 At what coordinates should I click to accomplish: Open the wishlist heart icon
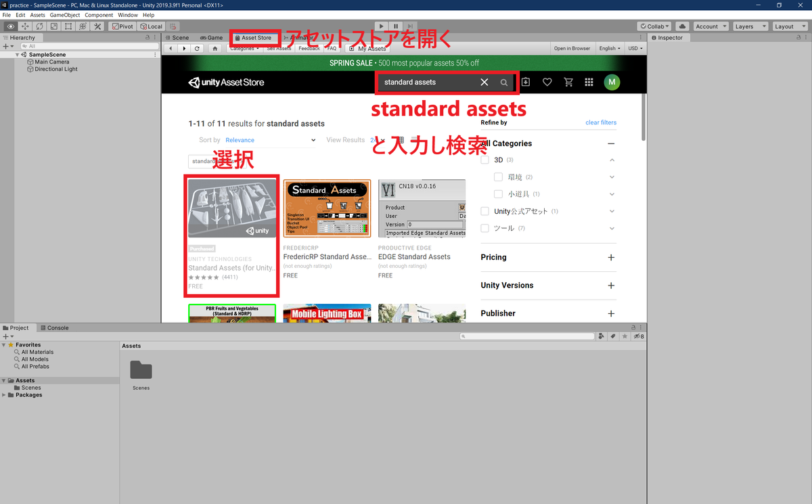coord(547,82)
